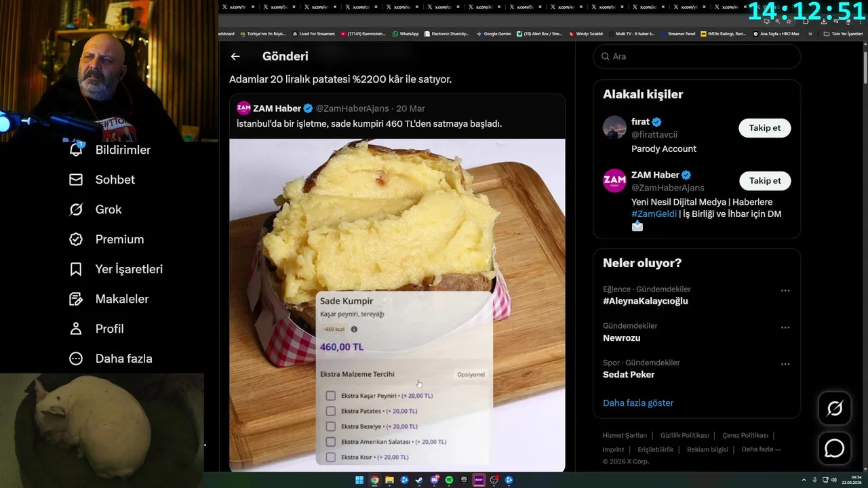Click ZAM Haber avatar in quoted post
Image resolution: width=868 pixels, height=488 pixels.
pyautogui.click(x=243, y=108)
